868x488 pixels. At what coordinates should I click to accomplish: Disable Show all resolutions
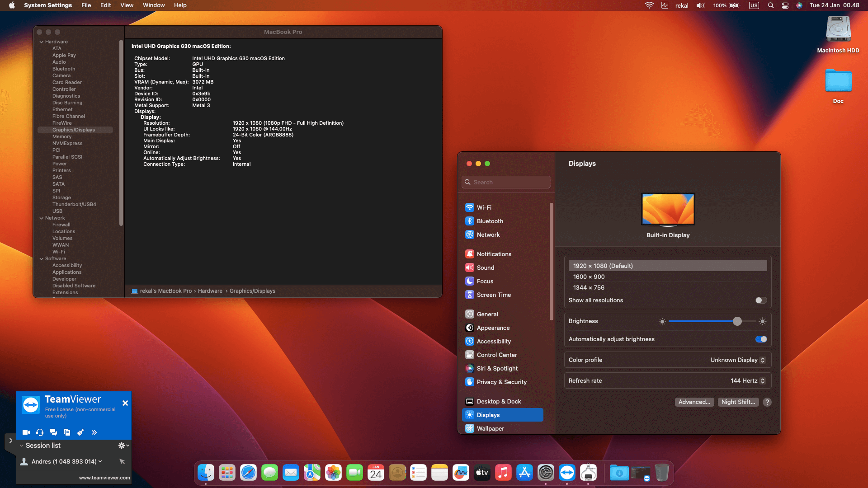click(x=760, y=300)
